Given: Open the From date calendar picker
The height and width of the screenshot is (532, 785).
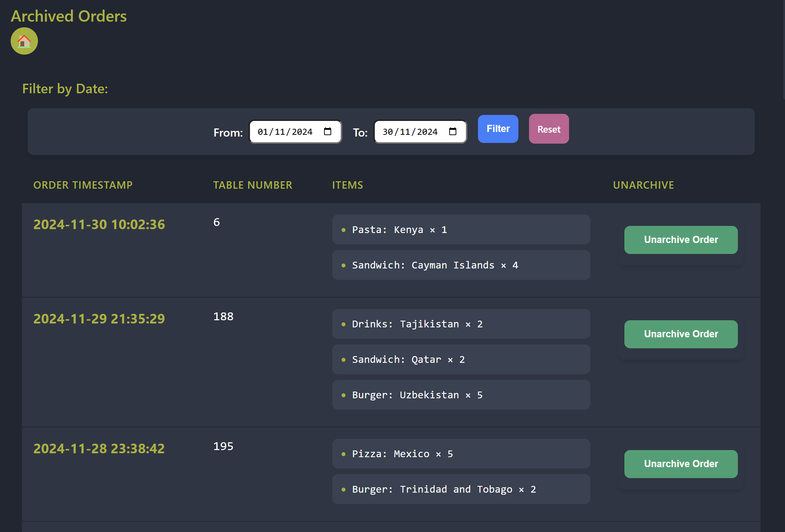Looking at the screenshot, I should tap(327, 131).
